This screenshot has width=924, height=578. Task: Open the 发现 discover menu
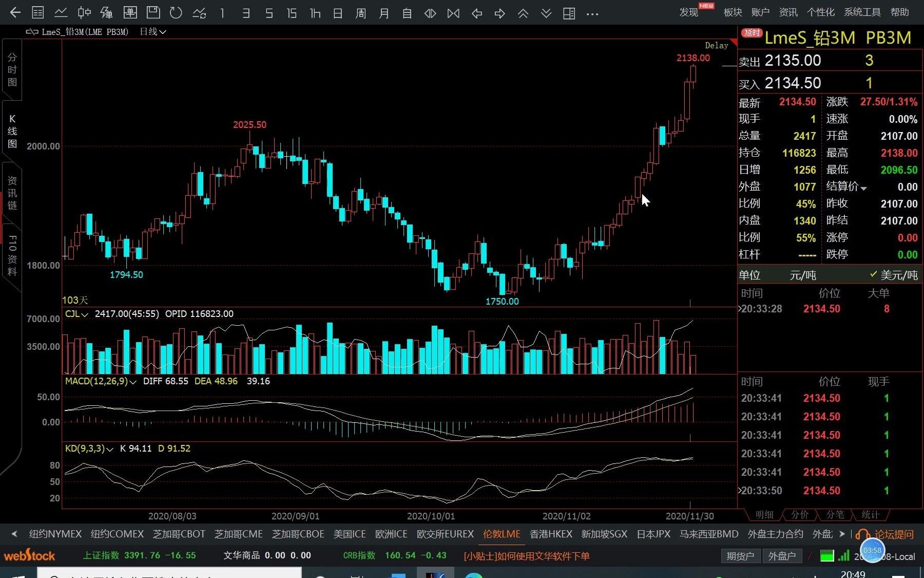(689, 12)
